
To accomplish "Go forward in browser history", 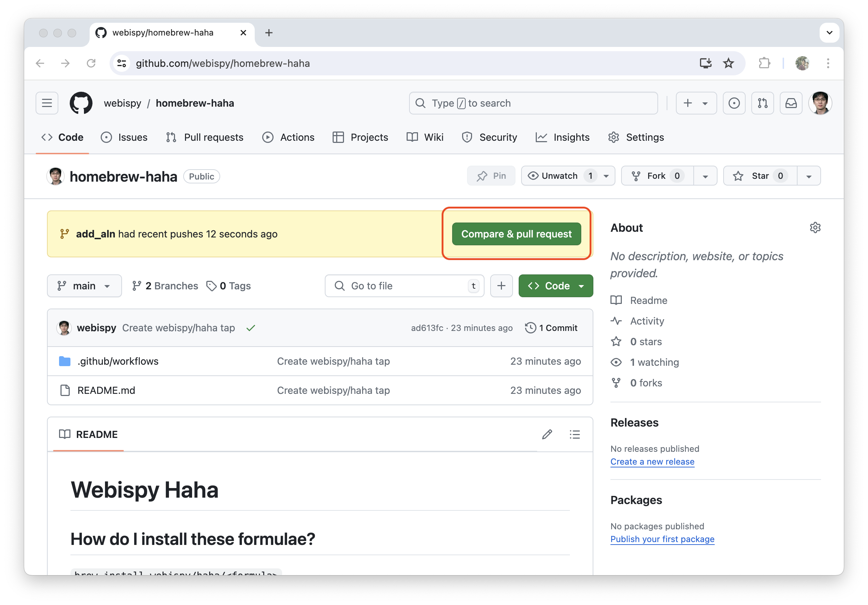I will [65, 63].
